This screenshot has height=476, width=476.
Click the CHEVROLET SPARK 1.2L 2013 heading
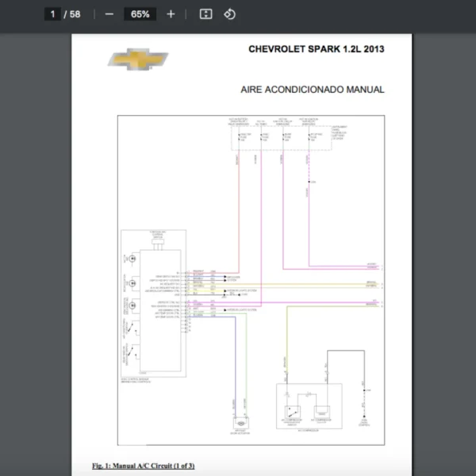(316, 49)
